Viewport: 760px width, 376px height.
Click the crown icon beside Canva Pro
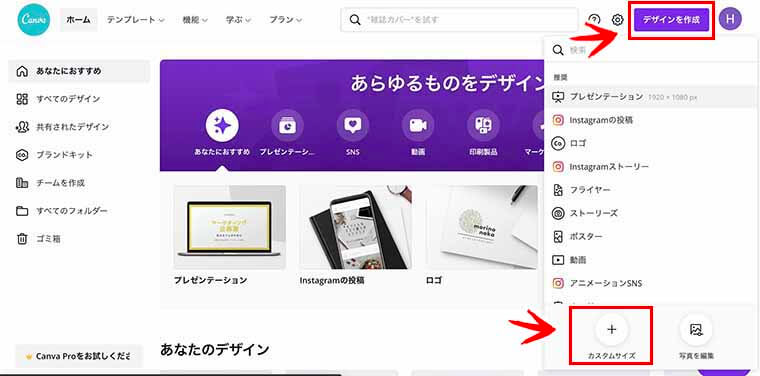pyautogui.click(x=29, y=356)
